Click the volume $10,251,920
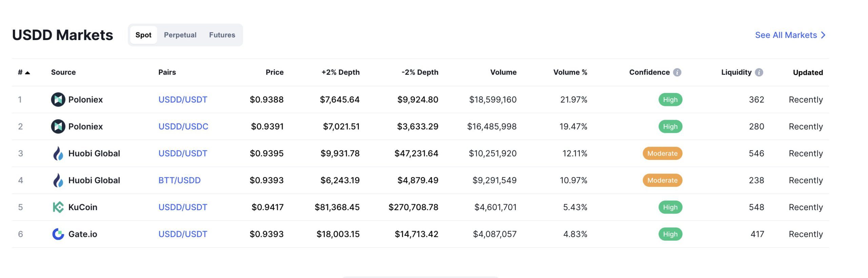The image size is (868, 278). [x=493, y=153]
